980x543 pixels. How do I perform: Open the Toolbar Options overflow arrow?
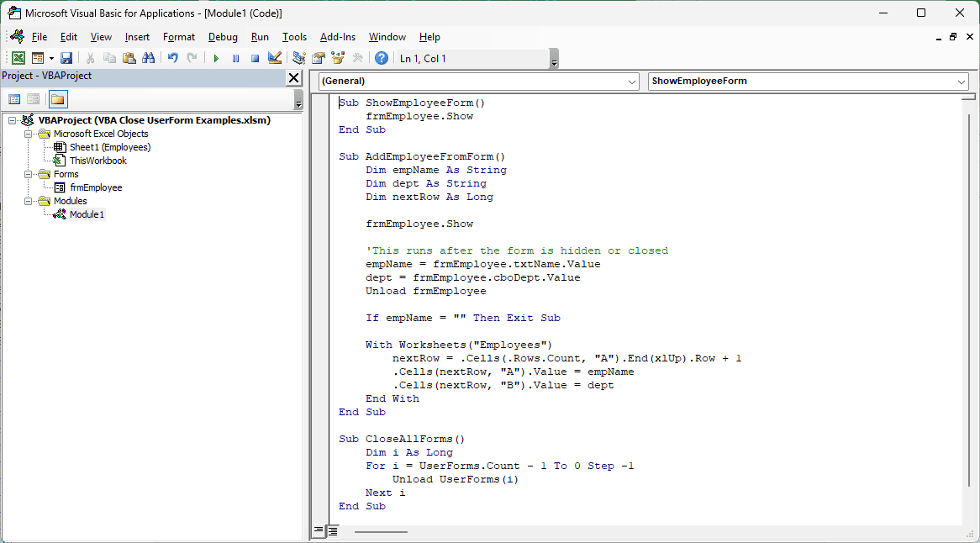point(555,60)
